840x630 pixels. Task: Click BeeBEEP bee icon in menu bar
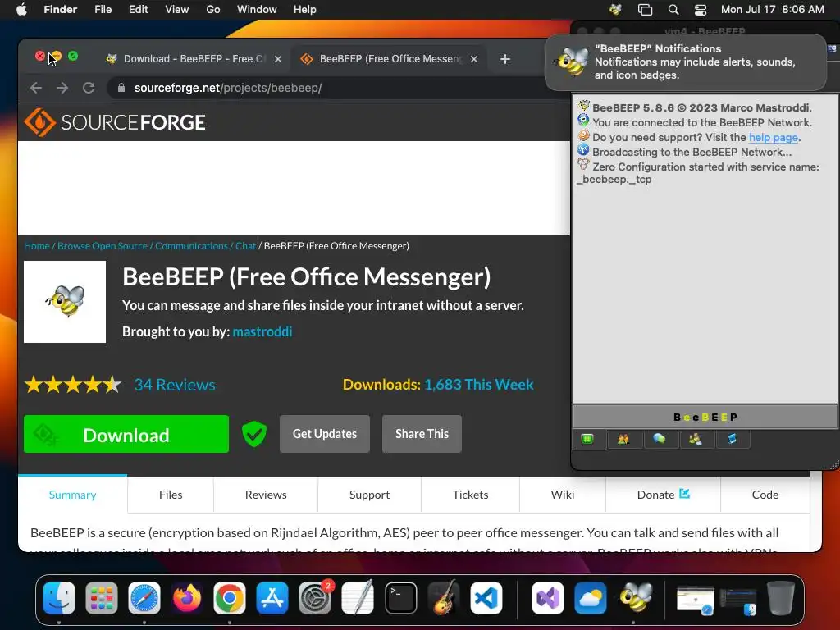pyautogui.click(x=615, y=9)
